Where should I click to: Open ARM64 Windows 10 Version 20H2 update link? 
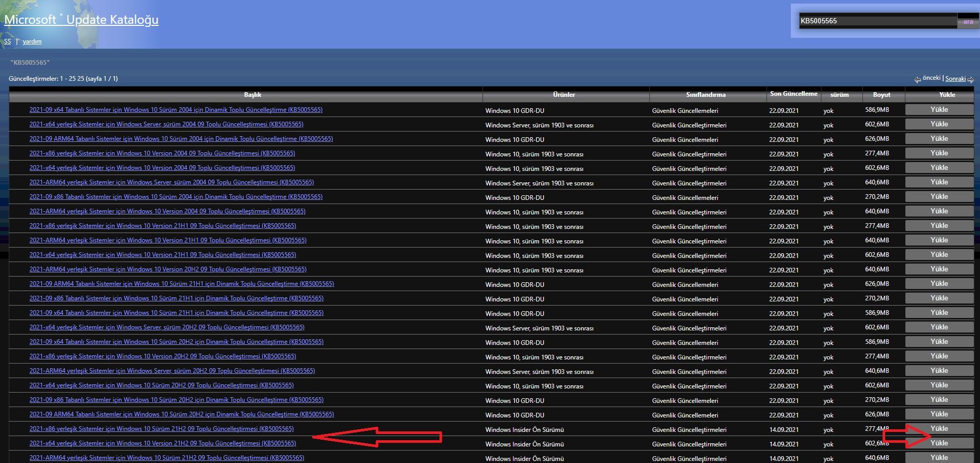pyautogui.click(x=168, y=269)
